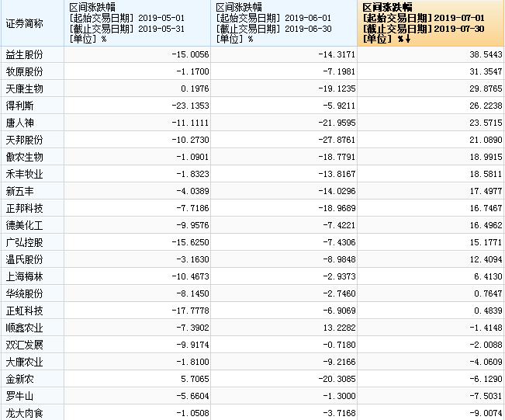Click the sort arrow in the 2019-07-01 column header

(x=408, y=39)
